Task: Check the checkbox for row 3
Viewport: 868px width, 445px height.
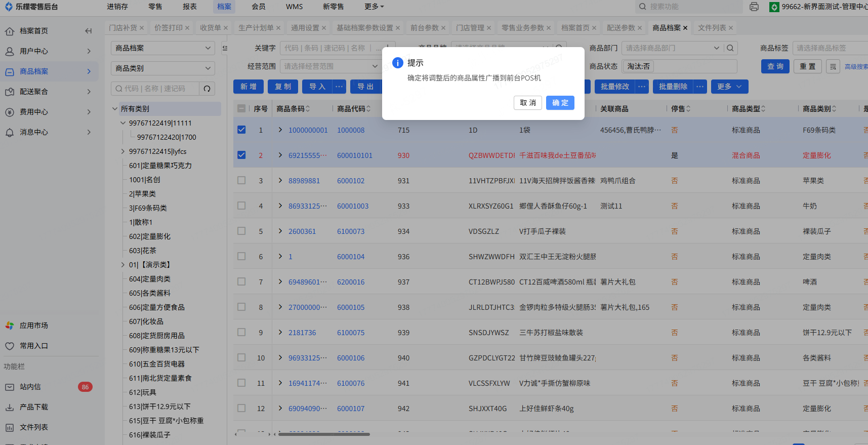Action: click(x=241, y=180)
